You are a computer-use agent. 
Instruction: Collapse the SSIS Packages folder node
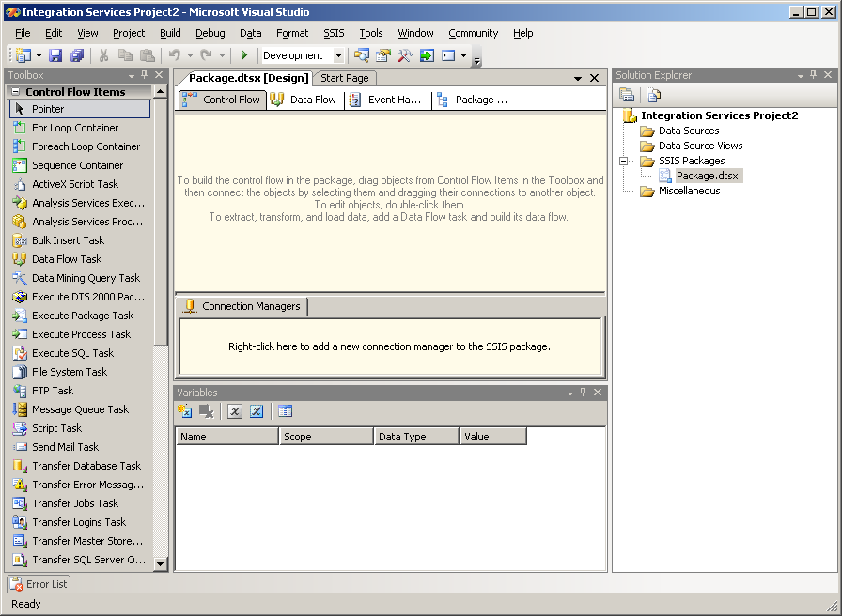point(623,161)
